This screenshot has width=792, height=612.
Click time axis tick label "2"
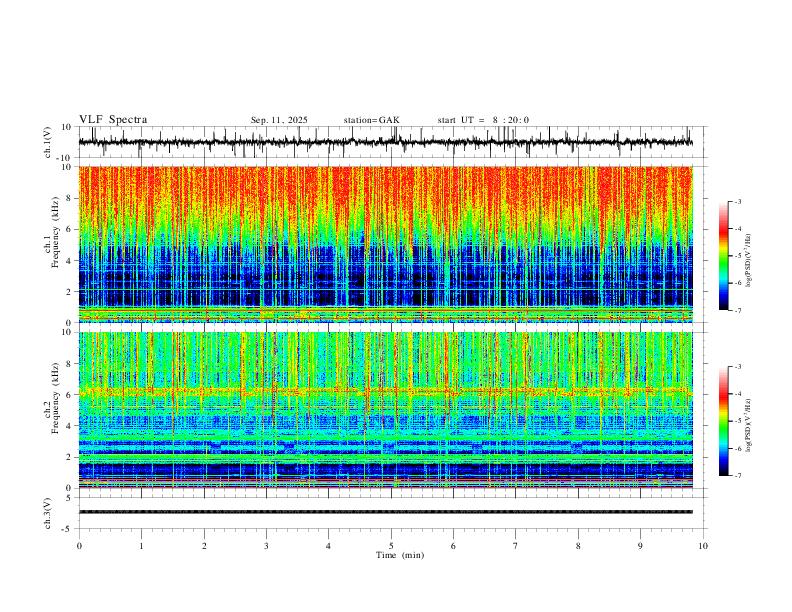pyautogui.click(x=204, y=546)
